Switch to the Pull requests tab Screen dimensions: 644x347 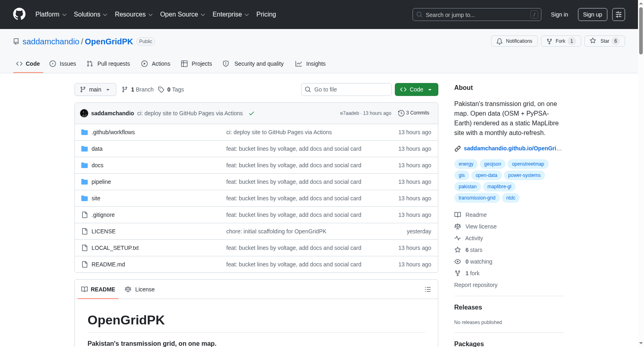108,64
